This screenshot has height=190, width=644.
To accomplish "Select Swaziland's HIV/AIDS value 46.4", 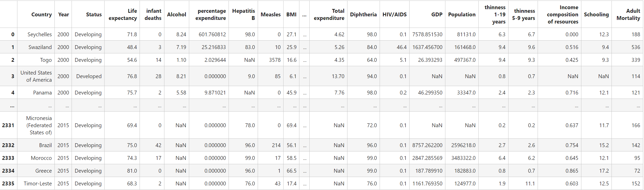I will coord(401,47).
